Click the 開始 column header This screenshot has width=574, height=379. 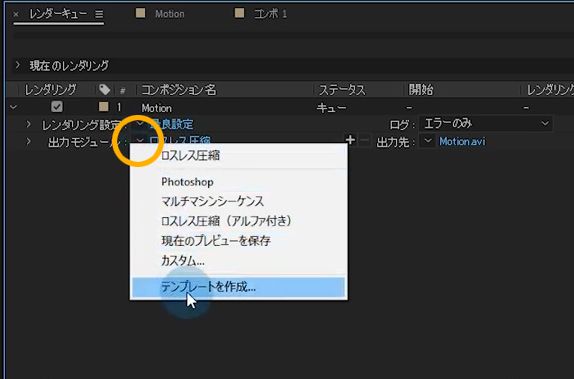point(421,90)
